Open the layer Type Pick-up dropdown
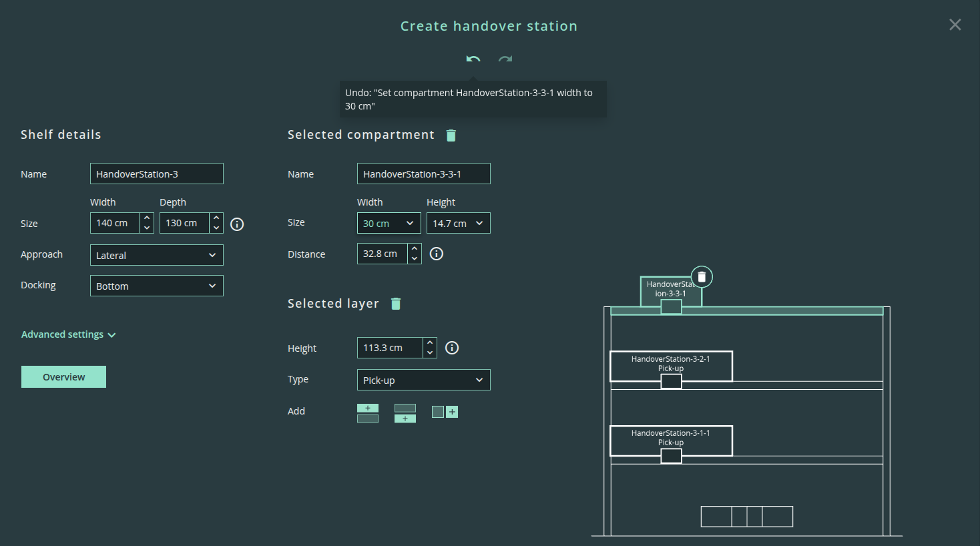 [424, 380]
